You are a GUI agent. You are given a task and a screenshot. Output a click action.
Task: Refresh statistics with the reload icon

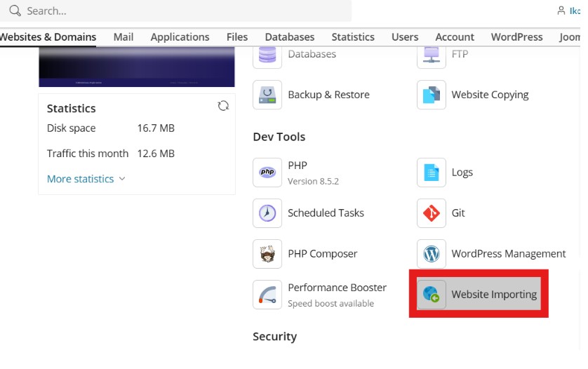(x=223, y=106)
